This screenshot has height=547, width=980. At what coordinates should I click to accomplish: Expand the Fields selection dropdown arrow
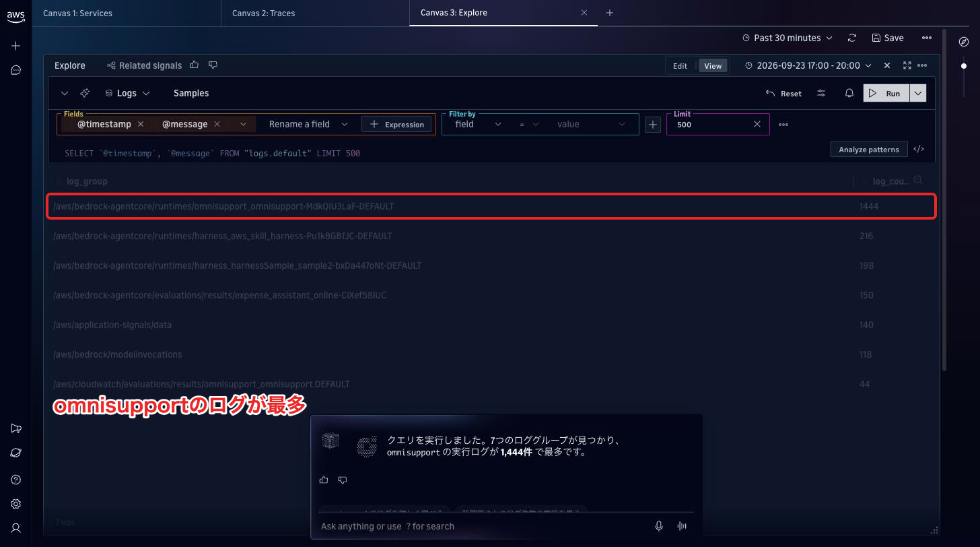pos(243,124)
